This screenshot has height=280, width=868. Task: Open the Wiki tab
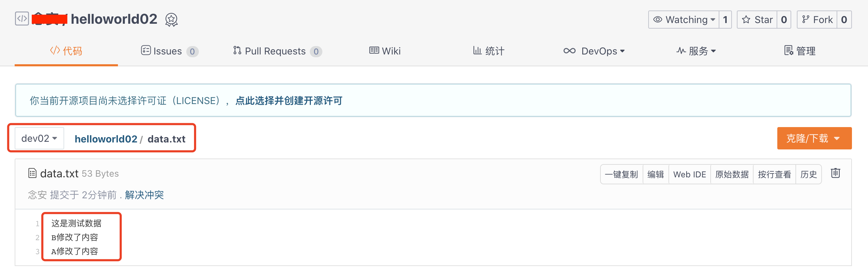click(x=385, y=51)
